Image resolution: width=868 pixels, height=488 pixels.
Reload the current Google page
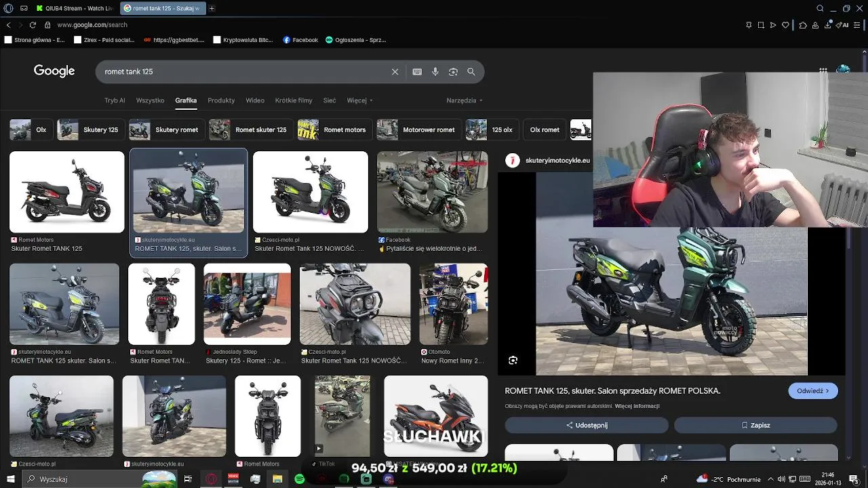[33, 25]
